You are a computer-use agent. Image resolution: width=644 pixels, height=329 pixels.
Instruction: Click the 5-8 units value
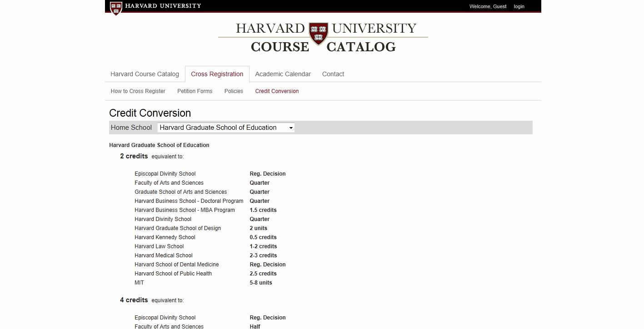261,283
